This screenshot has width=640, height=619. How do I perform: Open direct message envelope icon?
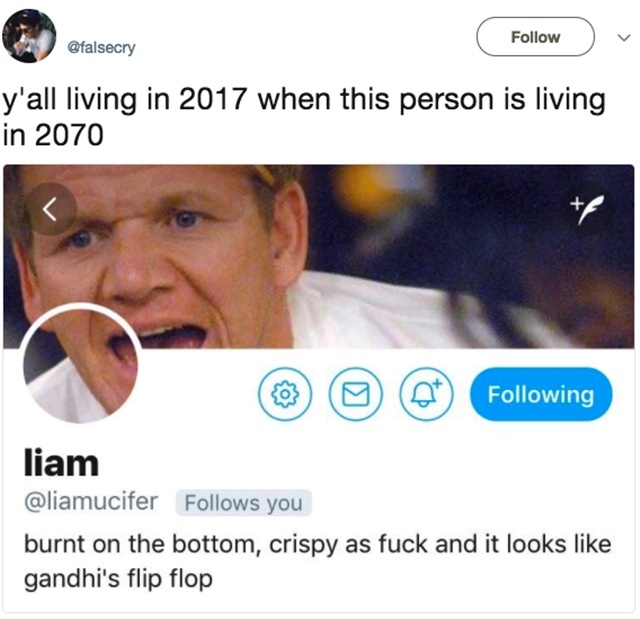(356, 394)
